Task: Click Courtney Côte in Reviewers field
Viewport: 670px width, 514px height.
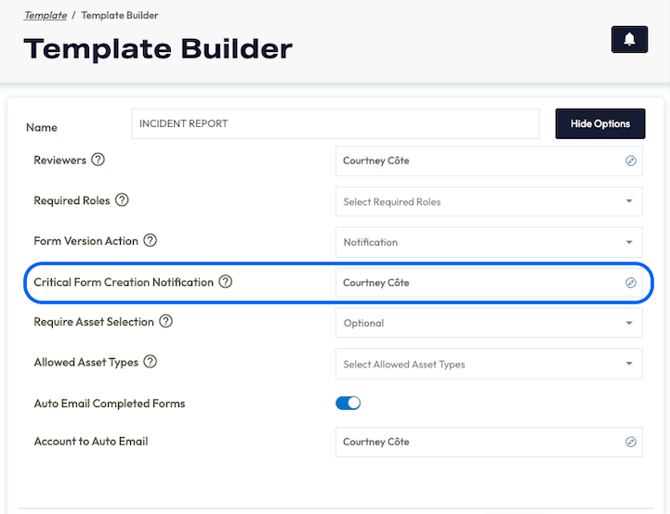Action: pos(376,160)
